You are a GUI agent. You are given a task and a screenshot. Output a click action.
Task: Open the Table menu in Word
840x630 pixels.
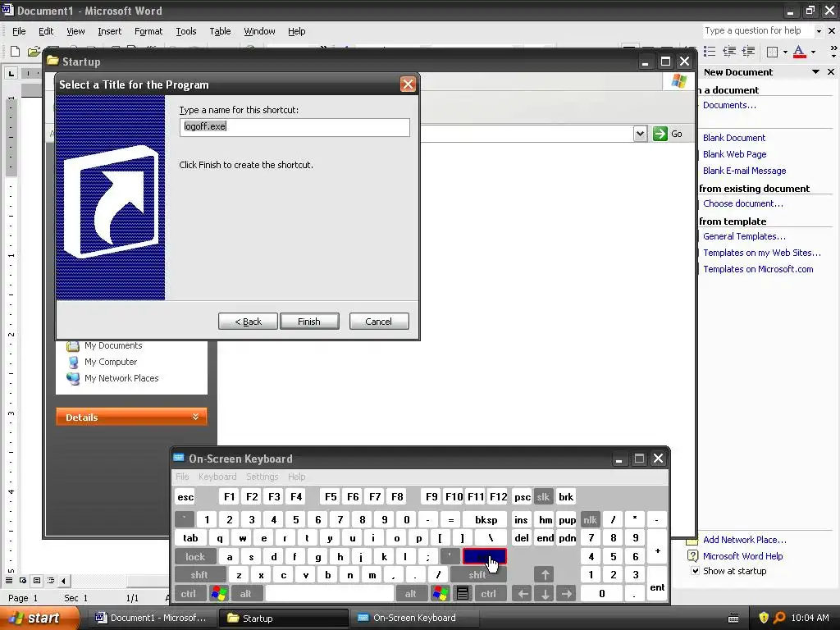coord(220,31)
